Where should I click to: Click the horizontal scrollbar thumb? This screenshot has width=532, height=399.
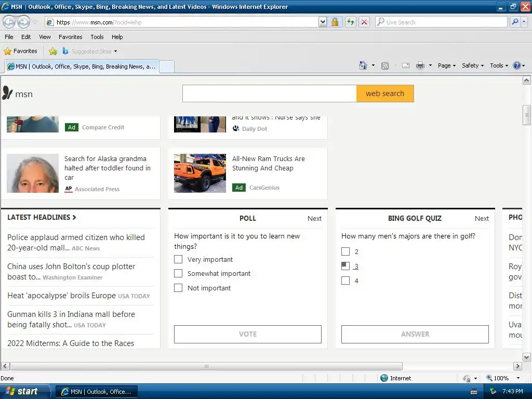click(x=206, y=366)
